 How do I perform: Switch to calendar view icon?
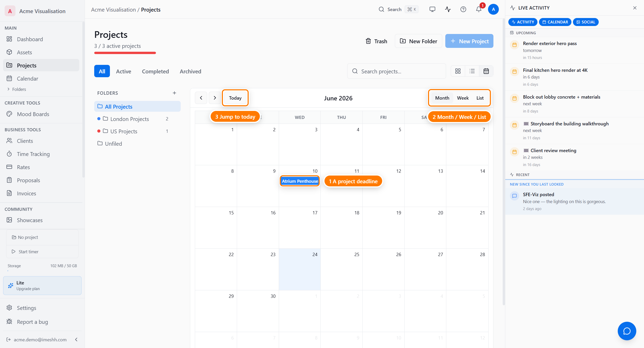coord(486,71)
